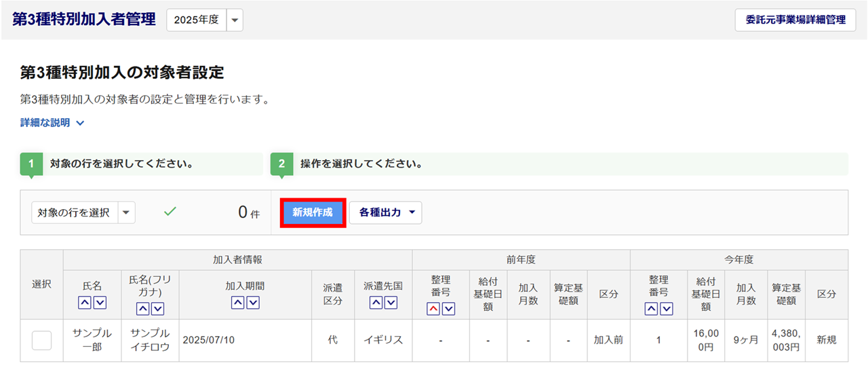Sort 今年度 整理番号 column descending
Screen dimensions: 868x372
[666, 309]
